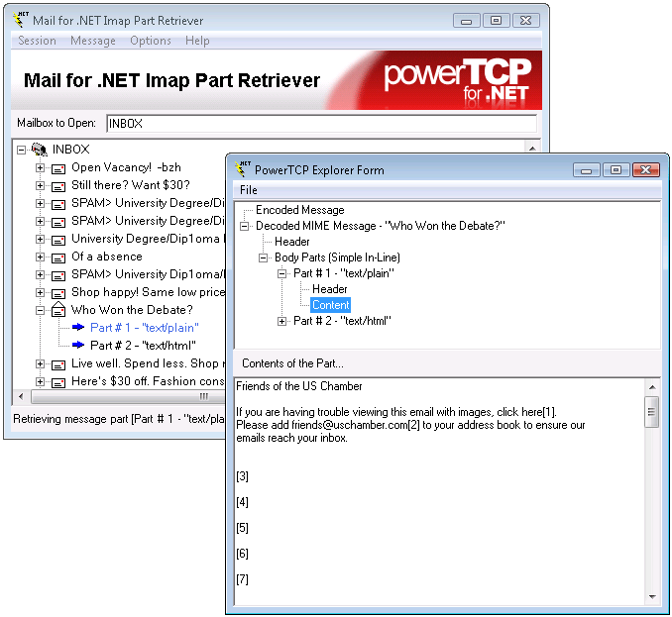The image size is (672, 617).
Task: Click envelope icon of Here's $30 off
Action: coord(58,382)
